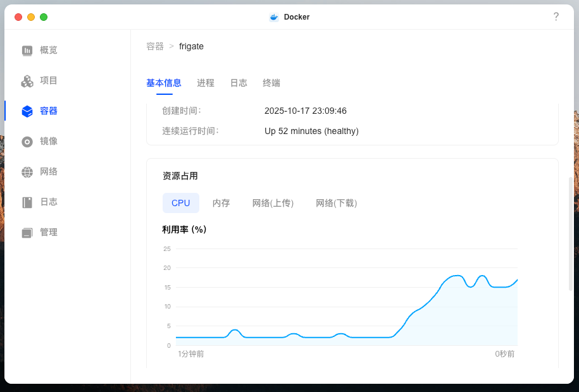Image resolution: width=579 pixels, height=392 pixels.
Task: Click the Docker whale icon in the title bar
Action: tap(273, 16)
